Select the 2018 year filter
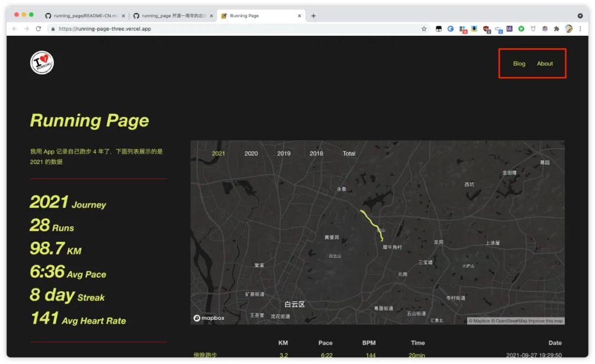Viewport: 595px width, 364px height. pyautogui.click(x=316, y=154)
